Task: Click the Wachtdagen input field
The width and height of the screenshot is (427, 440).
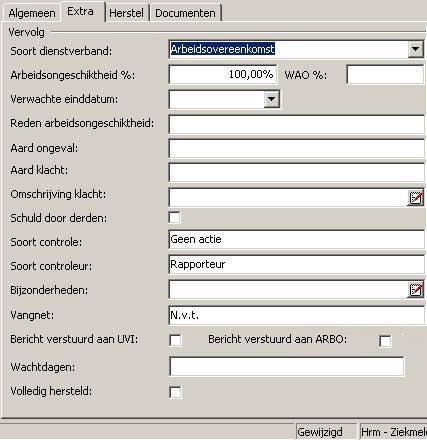Action: pyautogui.click(x=287, y=366)
